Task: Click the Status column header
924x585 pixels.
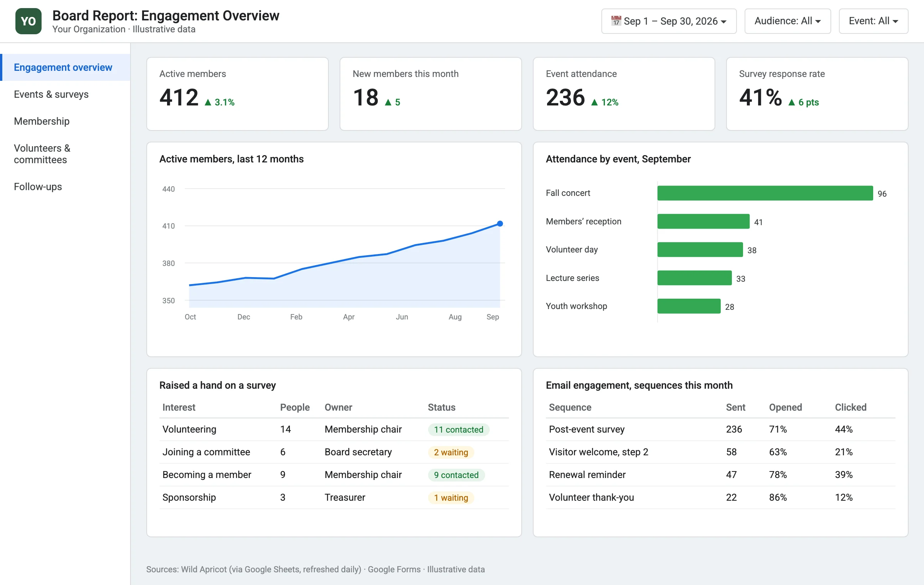Action: click(x=442, y=407)
